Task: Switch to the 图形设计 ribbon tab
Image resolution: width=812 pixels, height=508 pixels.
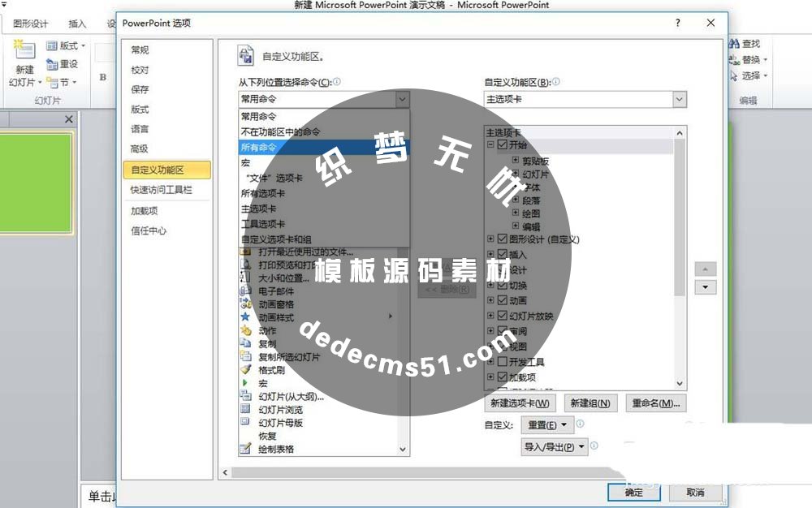Action: (30, 24)
